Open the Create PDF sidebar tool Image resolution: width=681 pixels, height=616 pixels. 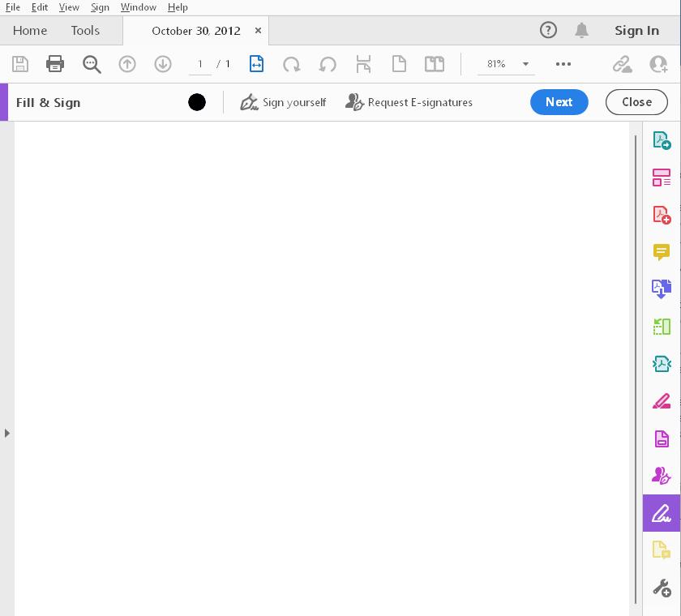(x=662, y=215)
